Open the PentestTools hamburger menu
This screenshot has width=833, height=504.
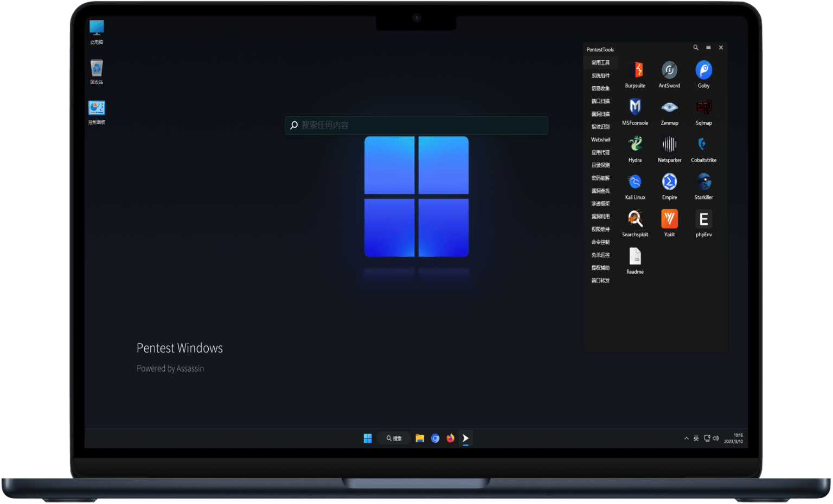point(708,48)
